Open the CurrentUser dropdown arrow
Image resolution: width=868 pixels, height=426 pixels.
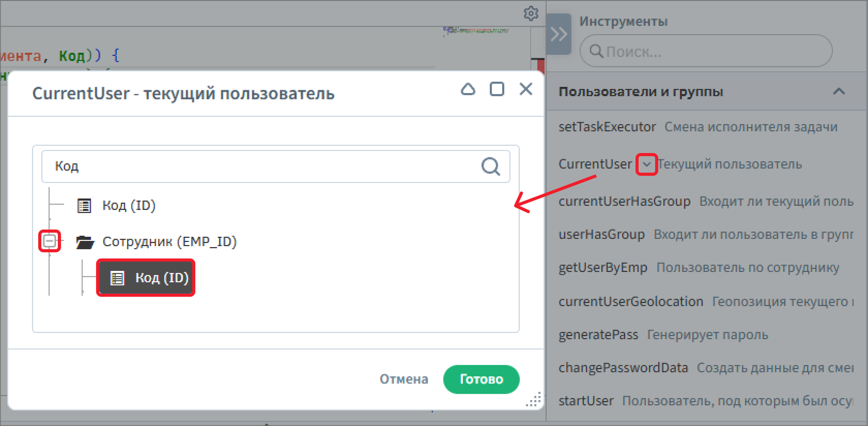[x=646, y=164]
